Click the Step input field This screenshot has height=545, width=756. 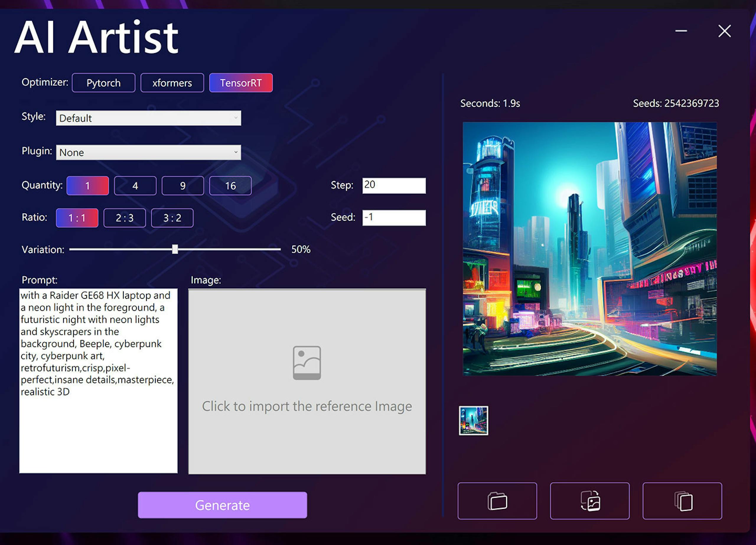pyautogui.click(x=394, y=186)
